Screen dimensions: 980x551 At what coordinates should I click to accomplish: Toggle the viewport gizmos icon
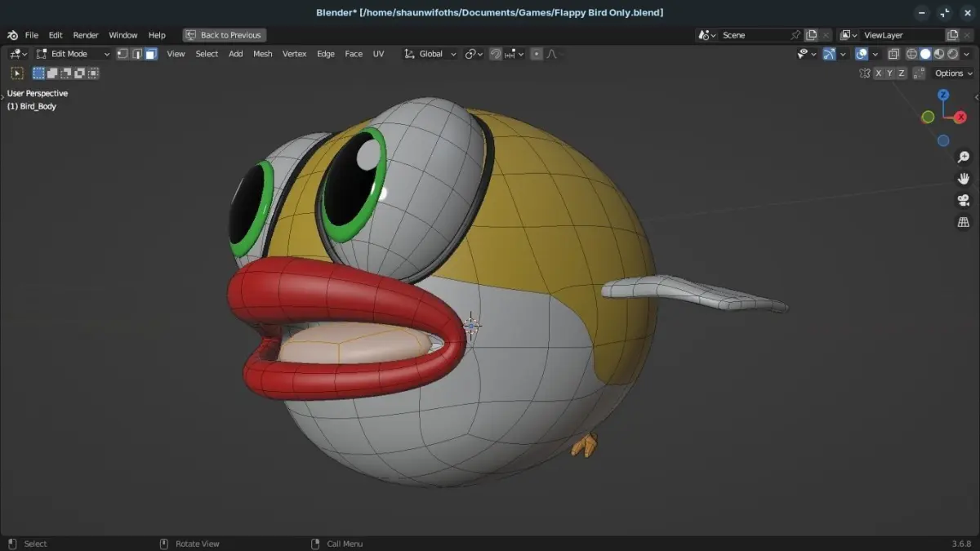coord(829,54)
